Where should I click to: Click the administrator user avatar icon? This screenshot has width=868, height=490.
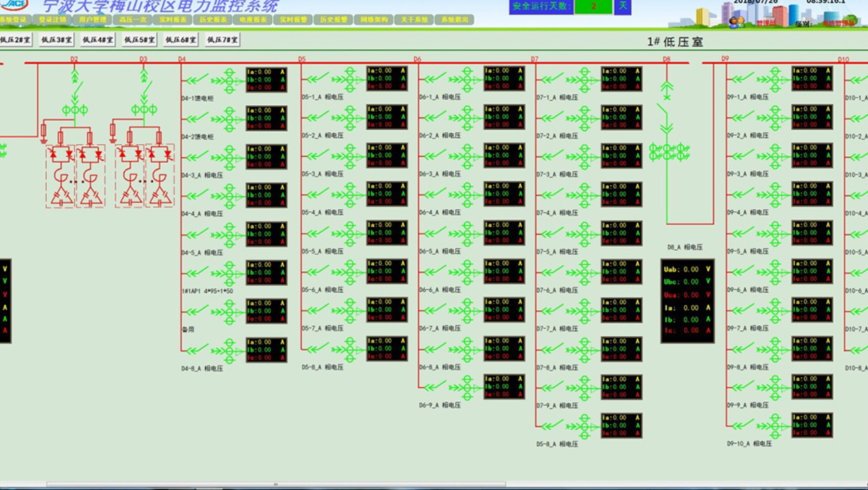point(736,21)
